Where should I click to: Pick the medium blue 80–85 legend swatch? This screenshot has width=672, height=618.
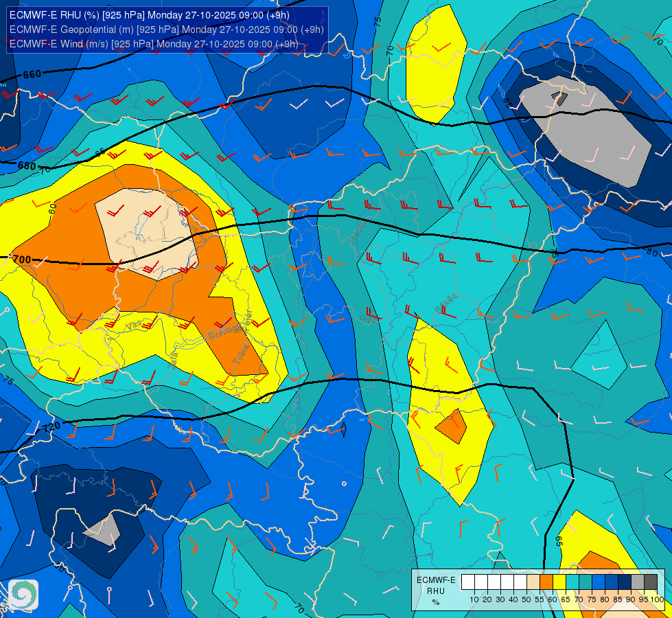(612, 582)
